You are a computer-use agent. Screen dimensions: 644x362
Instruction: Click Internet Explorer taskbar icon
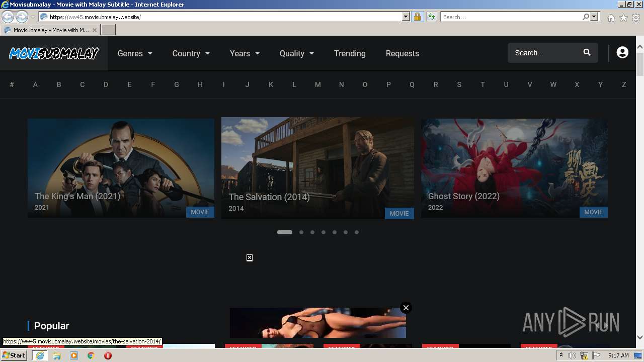[x=40, y=355]
